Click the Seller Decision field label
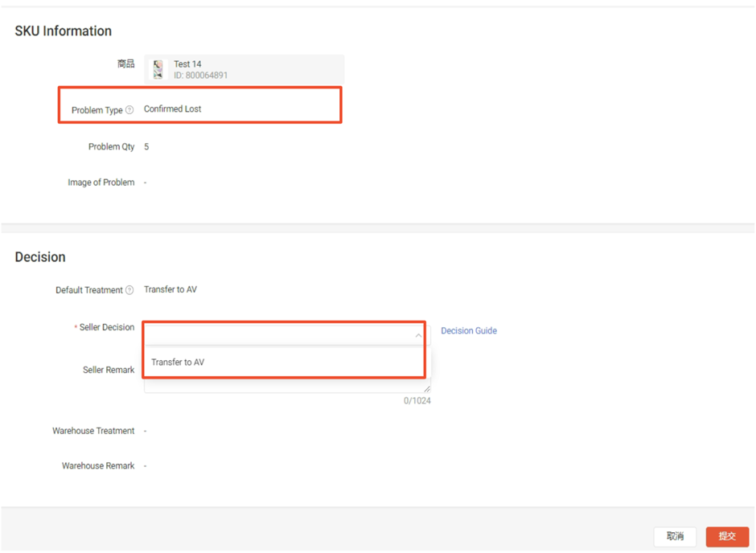The height and width of the screenshot is (553, 756). (x=106, y=327)
